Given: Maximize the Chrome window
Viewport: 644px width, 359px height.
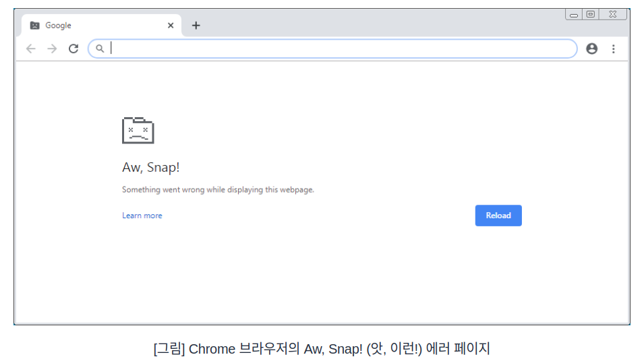Looking at the screenshot, I should [x=591, y=14].
